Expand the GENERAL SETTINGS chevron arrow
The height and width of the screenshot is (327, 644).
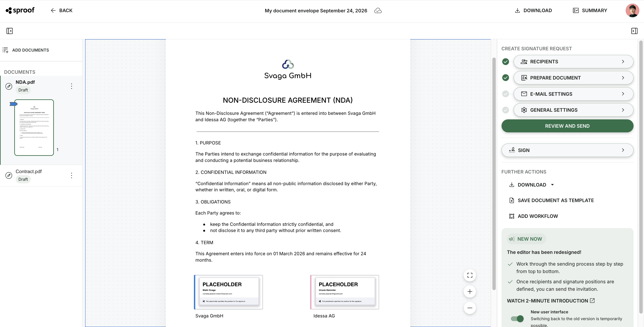point(623,110)
